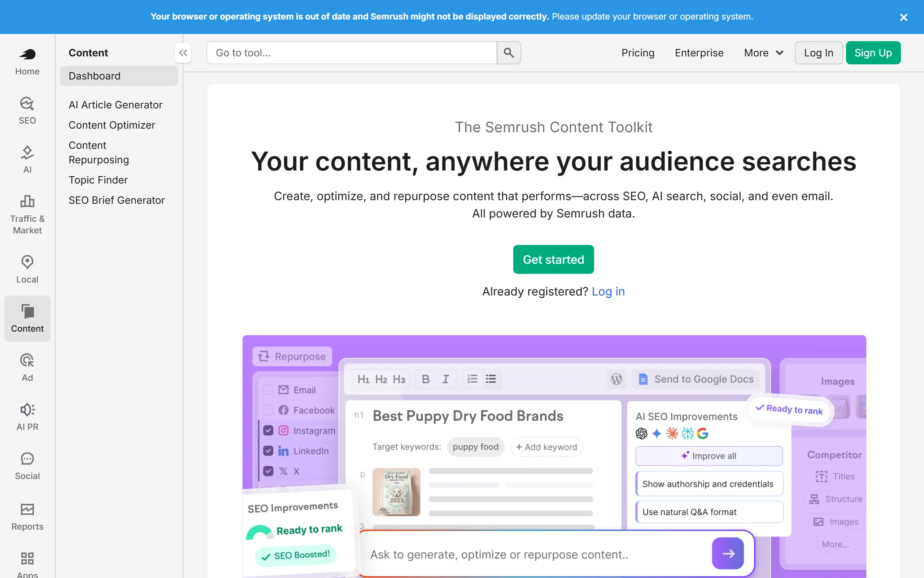Click the SEO Boosted! badge
Viewport: 924px width, 578px height.
coord(295,556)
